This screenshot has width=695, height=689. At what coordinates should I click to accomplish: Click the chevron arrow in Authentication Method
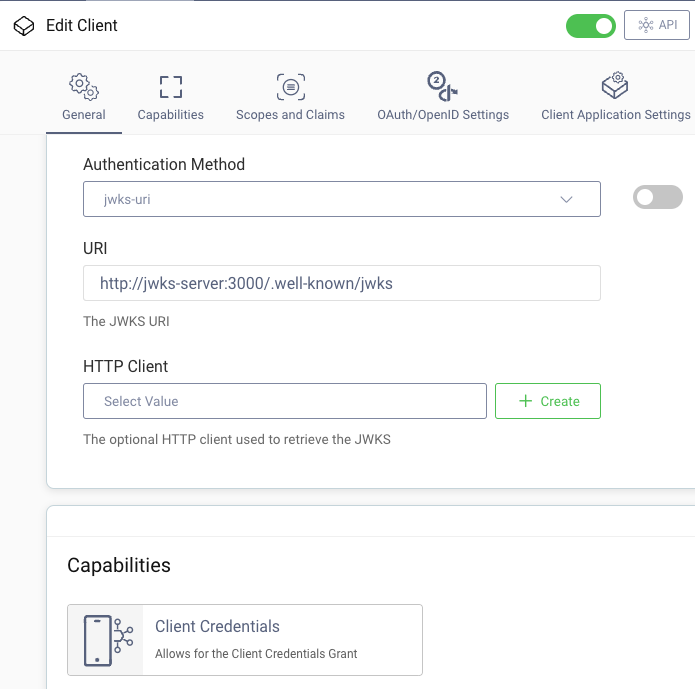566,199
